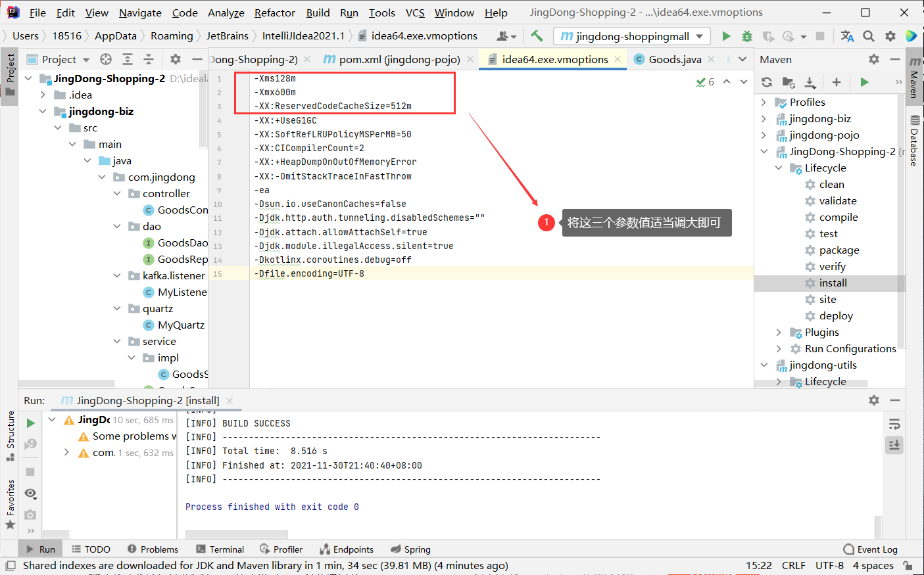Open the Profiler tool window
Image resolution: width=924 pixels, height=575 pixels.
point(281,549)
